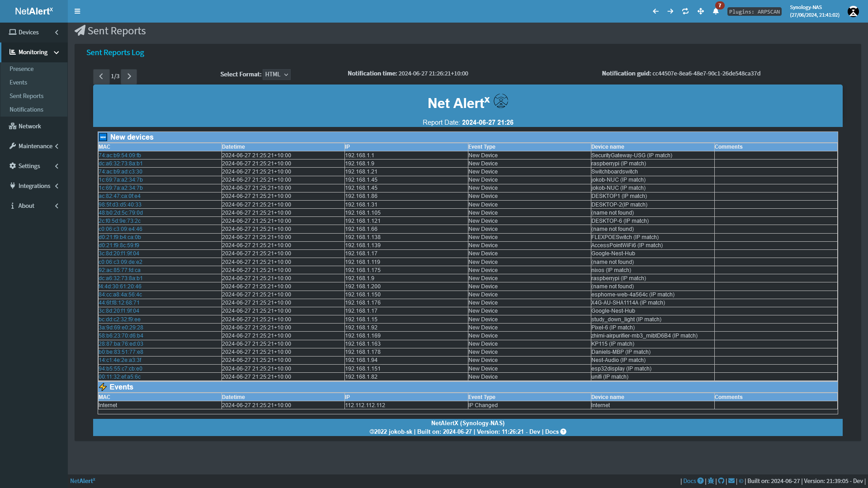
Task: Click the four-way arrows fullscreen icon
Action: (x=701, y=11)
